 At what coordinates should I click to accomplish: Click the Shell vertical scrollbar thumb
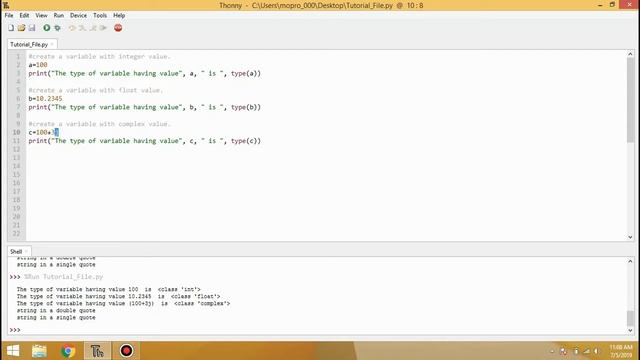click(630, 318)
